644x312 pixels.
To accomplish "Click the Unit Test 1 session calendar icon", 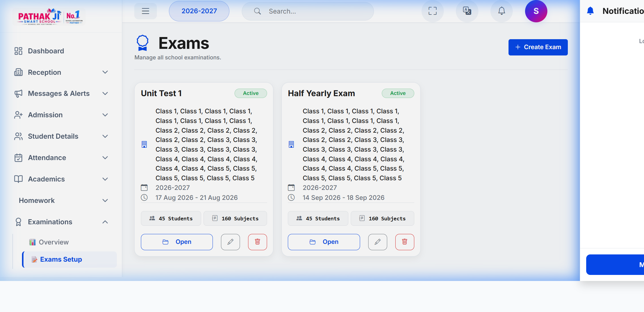I will tap(144, 188).
